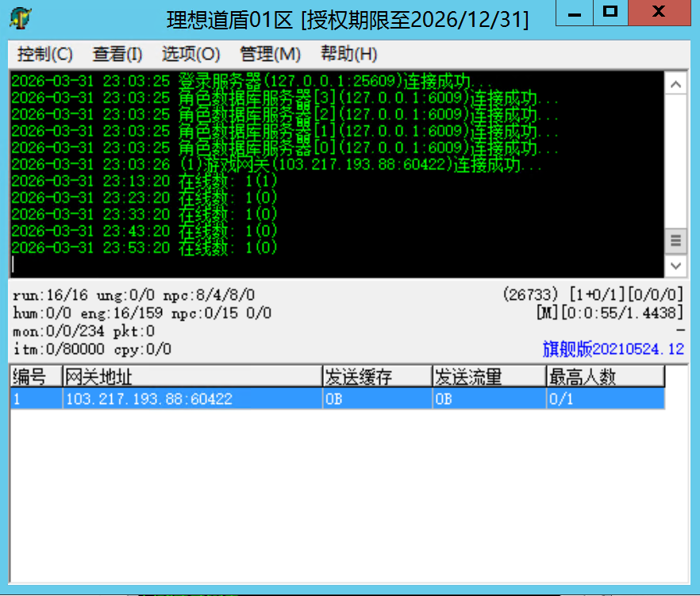Viewport: 700px width, 596px height.
Task: Minimize the 理想道盾01区 window
Action: pos(575,13)
